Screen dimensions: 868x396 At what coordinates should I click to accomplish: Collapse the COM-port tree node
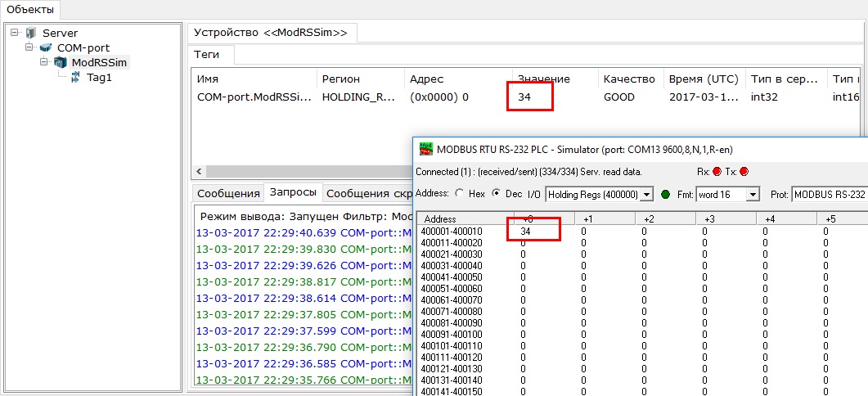(29, 47)
